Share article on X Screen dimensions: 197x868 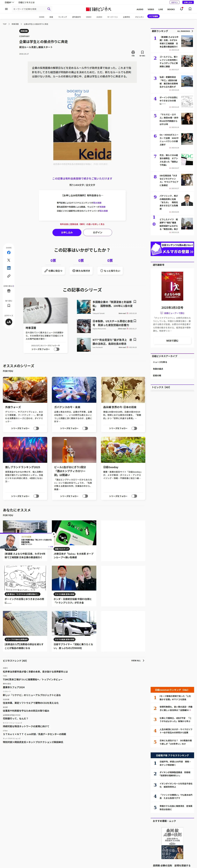9,260
